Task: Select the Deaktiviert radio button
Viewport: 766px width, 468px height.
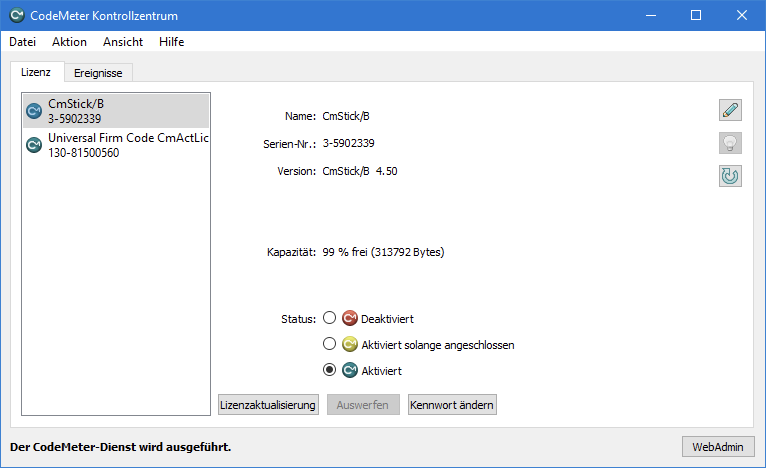Action: coord(329,319)
